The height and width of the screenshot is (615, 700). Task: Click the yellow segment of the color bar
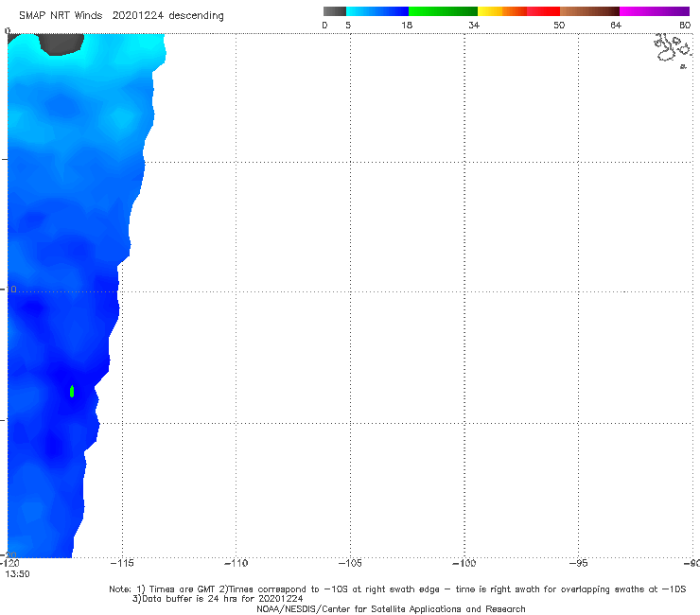[490, 11]
